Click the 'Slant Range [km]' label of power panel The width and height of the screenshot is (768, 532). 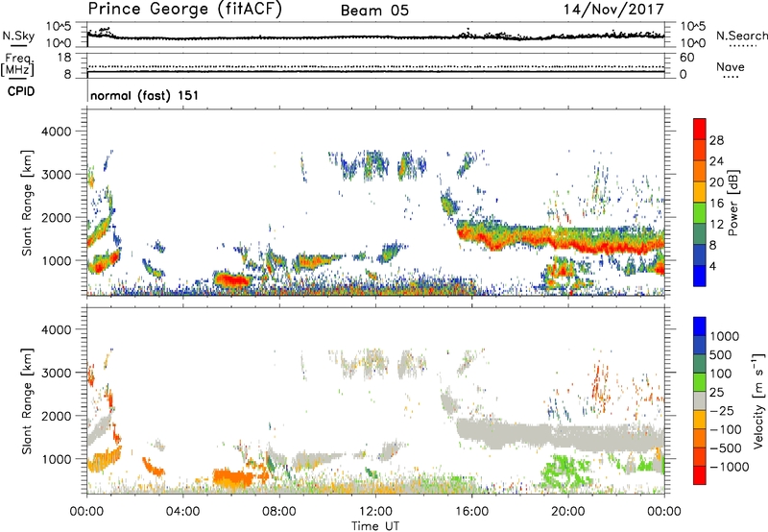27,203
